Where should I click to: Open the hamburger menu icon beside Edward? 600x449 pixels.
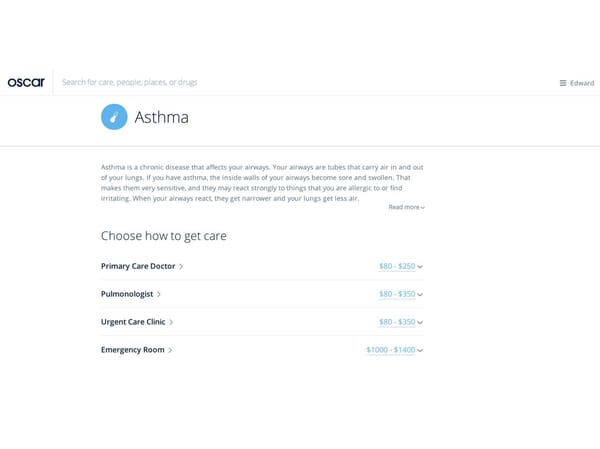(x=563, y=83)
